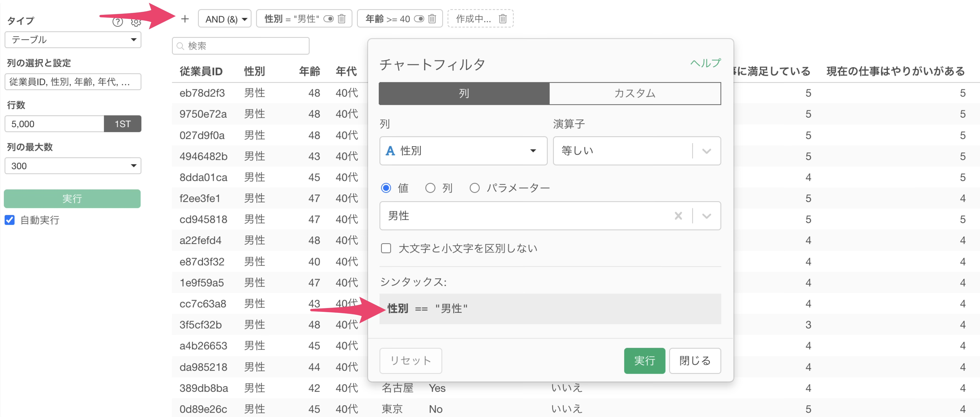This screenshot has height=417, width=980.
Task: Select the パラメーター radio option
Action: point(474,188)
